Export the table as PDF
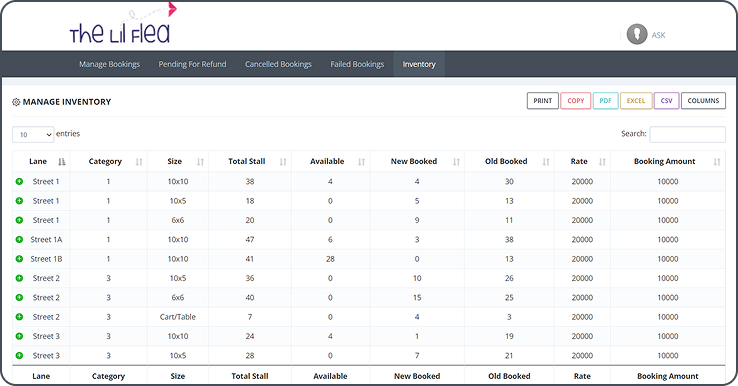This screenshot has height=386, width=738. pyautogui.click(x=605, y=101)
